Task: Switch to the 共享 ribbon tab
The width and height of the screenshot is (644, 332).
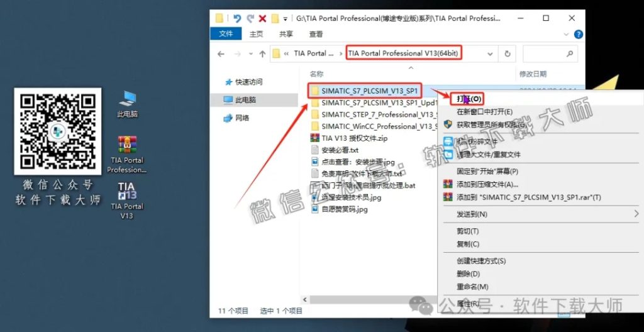Action: coord(286,34)
